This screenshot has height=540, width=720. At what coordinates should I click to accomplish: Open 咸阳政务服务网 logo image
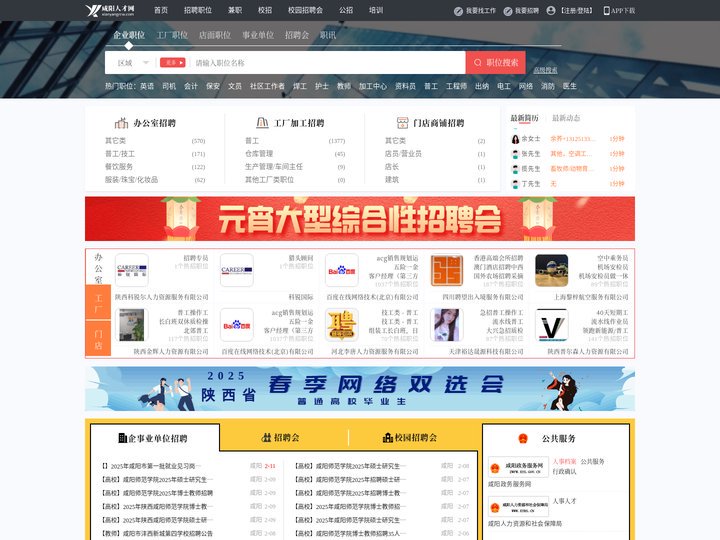(x=518, y=467)
